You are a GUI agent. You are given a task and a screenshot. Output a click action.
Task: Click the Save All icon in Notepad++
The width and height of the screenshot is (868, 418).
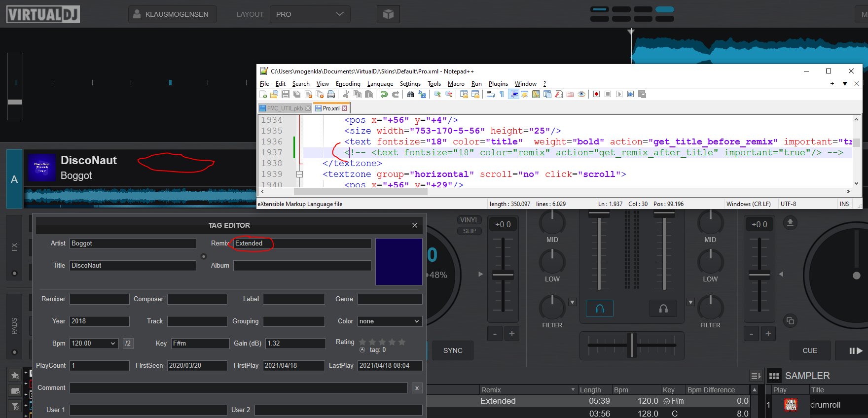[x=296, y=94]
